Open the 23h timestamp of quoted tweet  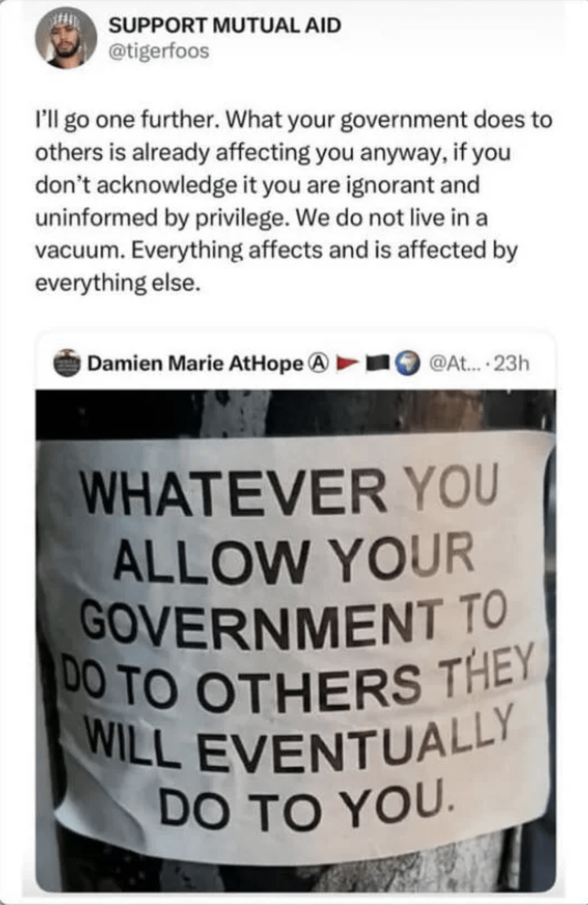(511, 363)
